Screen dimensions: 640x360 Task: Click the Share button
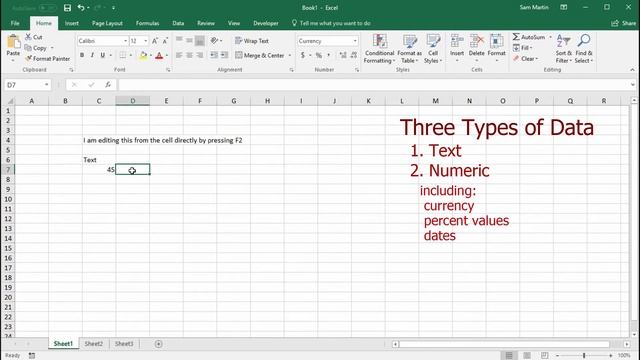click(623, 23)
